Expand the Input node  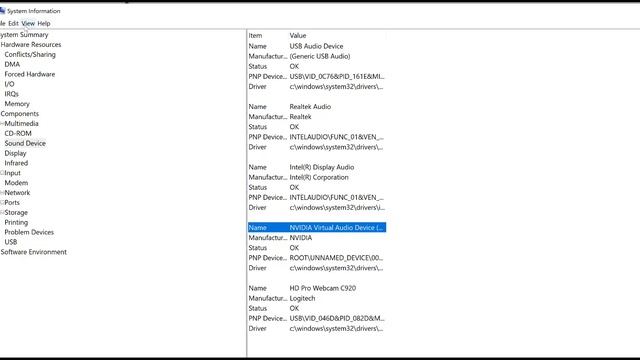point(2,173)
